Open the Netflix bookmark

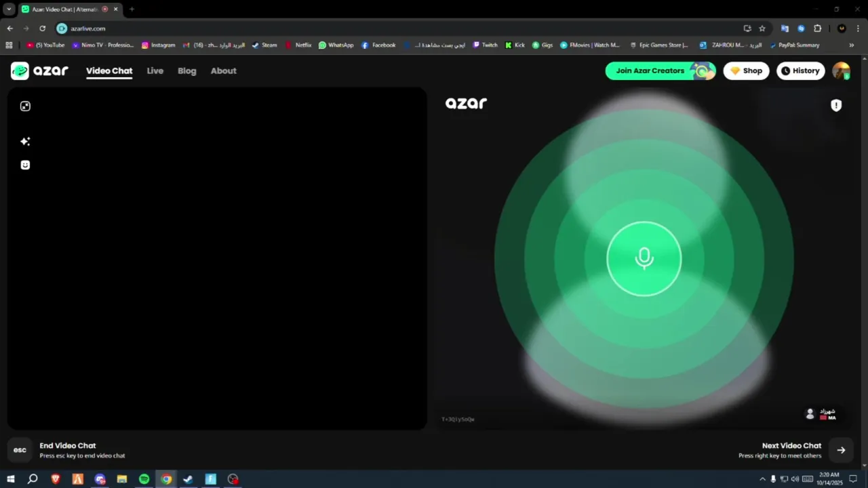click(298, 45)
